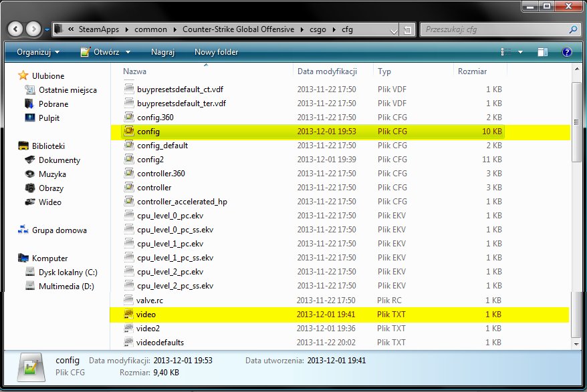Select the config2 file icon
Viewport: 587px width, 392px height.
[129, 159]
